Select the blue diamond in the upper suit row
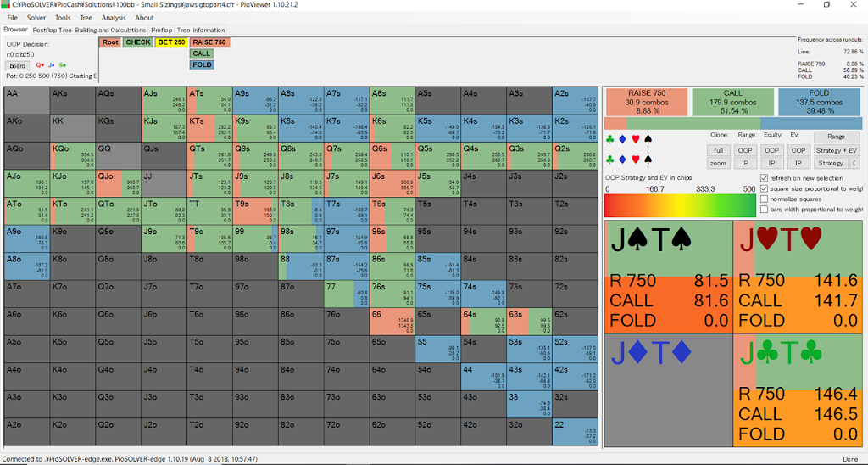The height and width of the screenshot is (465, 868). 622,140
